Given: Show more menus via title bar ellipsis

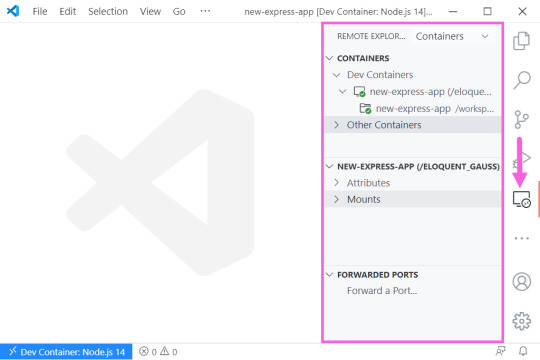Looking at the screenshot, I should 205,11.
